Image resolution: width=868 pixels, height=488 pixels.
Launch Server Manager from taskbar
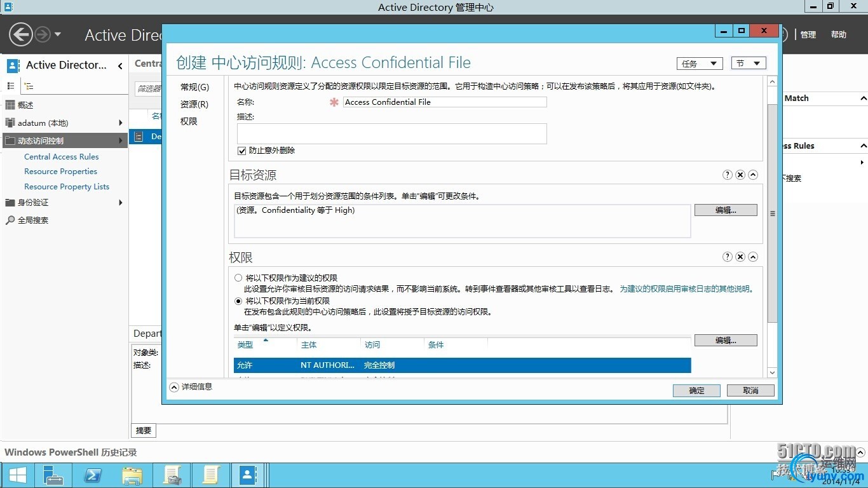coord(53,475)
